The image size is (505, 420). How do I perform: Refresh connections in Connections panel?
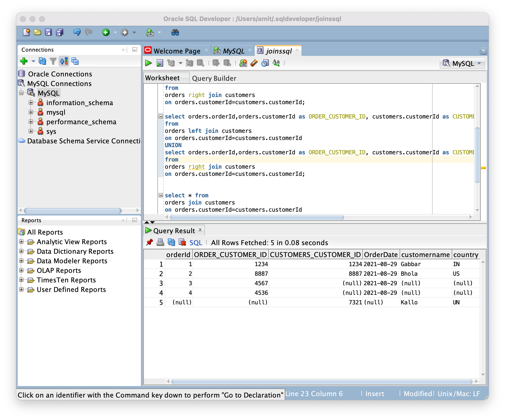pyautogui.click(x=42, y=61)
